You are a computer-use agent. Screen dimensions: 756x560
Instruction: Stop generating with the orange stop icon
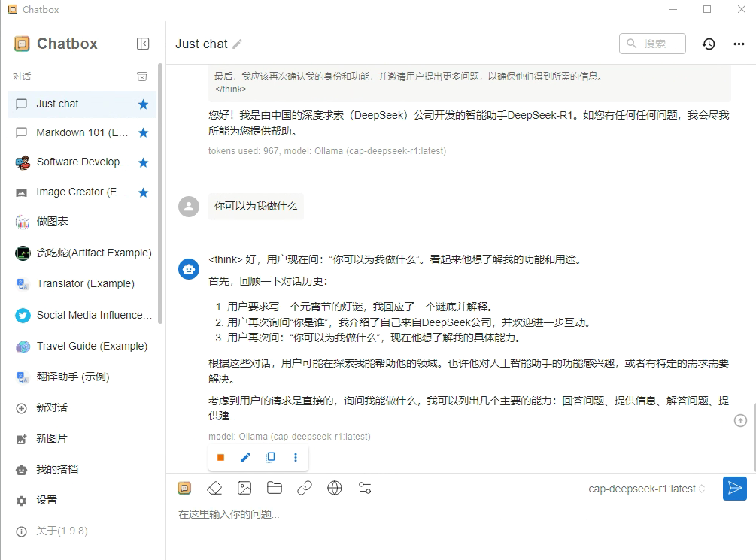click(220, 457)
